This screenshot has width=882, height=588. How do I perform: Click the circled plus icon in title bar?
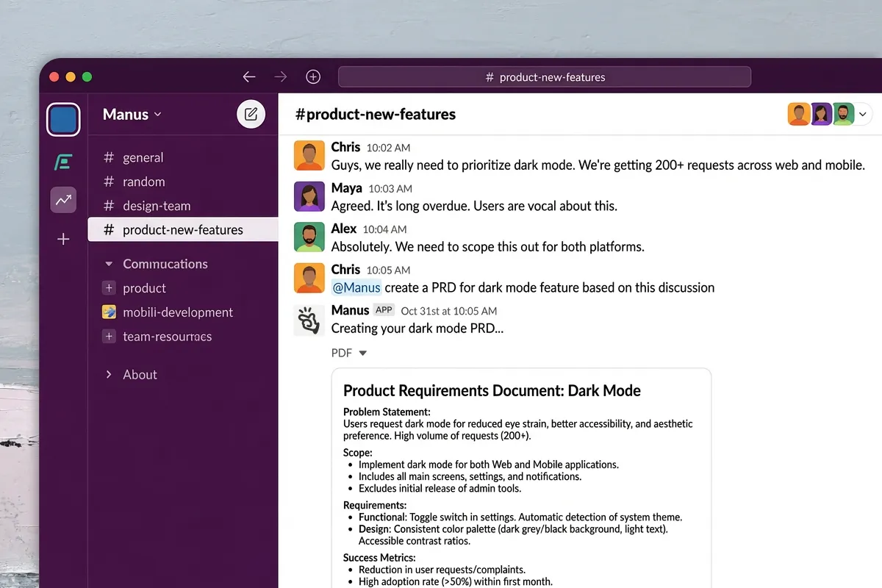(313, 77)
